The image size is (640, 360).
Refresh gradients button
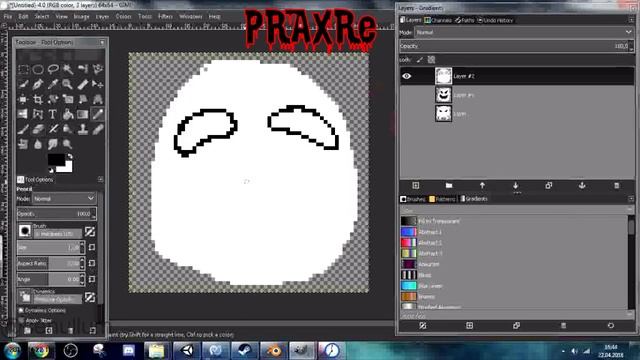(611, 325)
